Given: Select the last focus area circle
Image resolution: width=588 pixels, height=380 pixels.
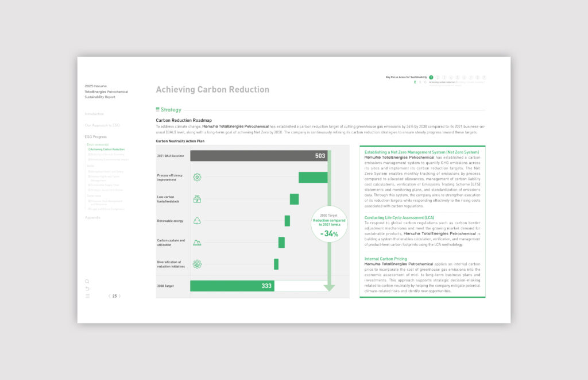Looking at the screenshot, I should [x=484, y=77].
